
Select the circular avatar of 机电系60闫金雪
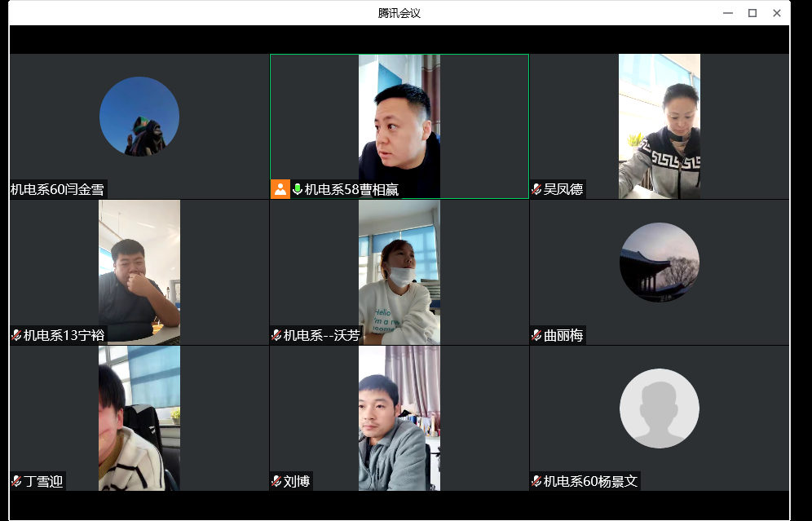[139, 117]
